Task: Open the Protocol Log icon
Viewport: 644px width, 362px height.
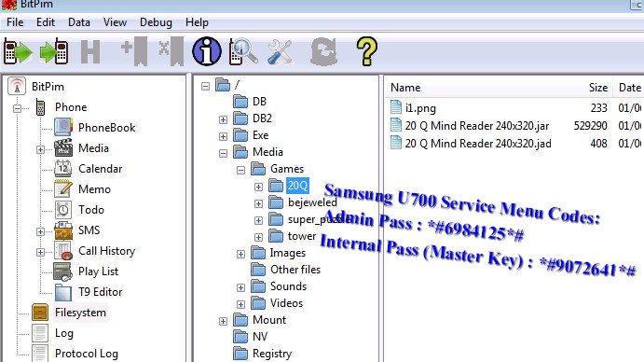Action: 40,354
